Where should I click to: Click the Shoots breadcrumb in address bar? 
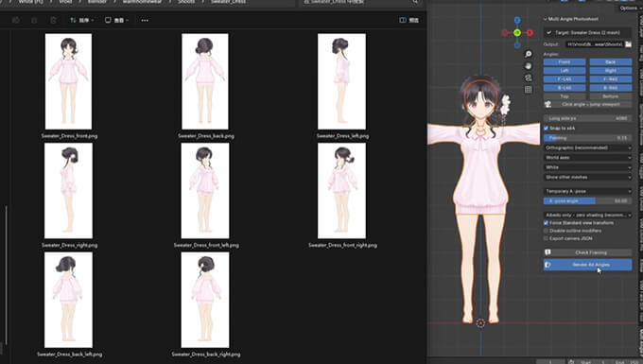186,2
